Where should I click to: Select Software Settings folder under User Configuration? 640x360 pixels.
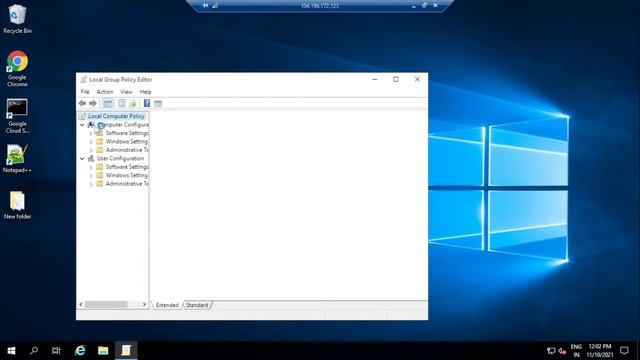(x=127, y=167)
